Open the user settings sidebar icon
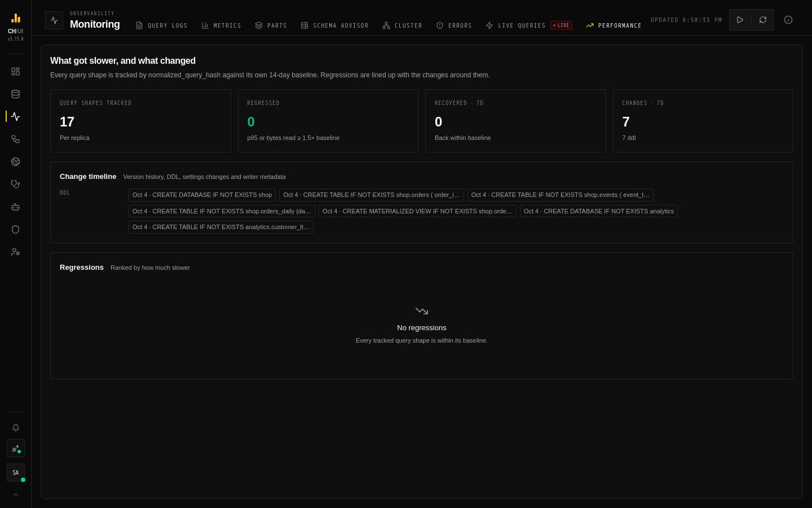 (16, 252)
